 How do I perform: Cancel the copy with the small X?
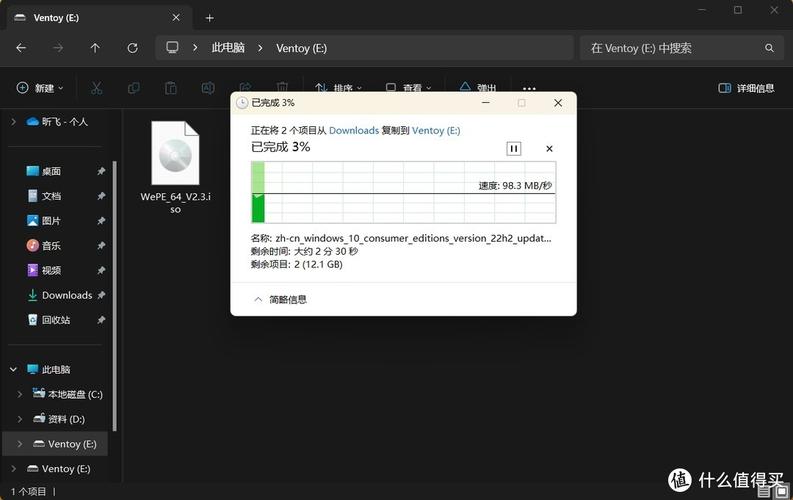coord(549,149)
